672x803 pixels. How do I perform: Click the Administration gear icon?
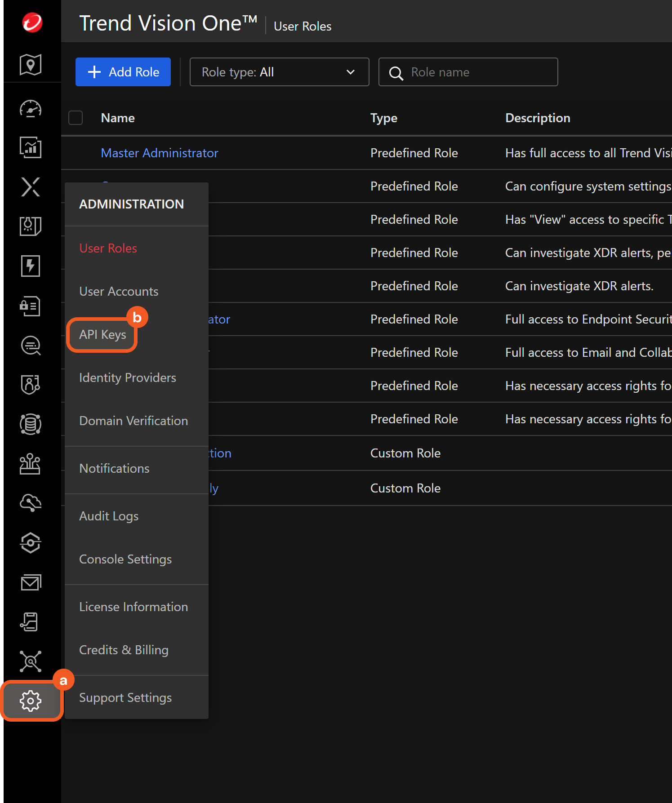coord(31,701)
